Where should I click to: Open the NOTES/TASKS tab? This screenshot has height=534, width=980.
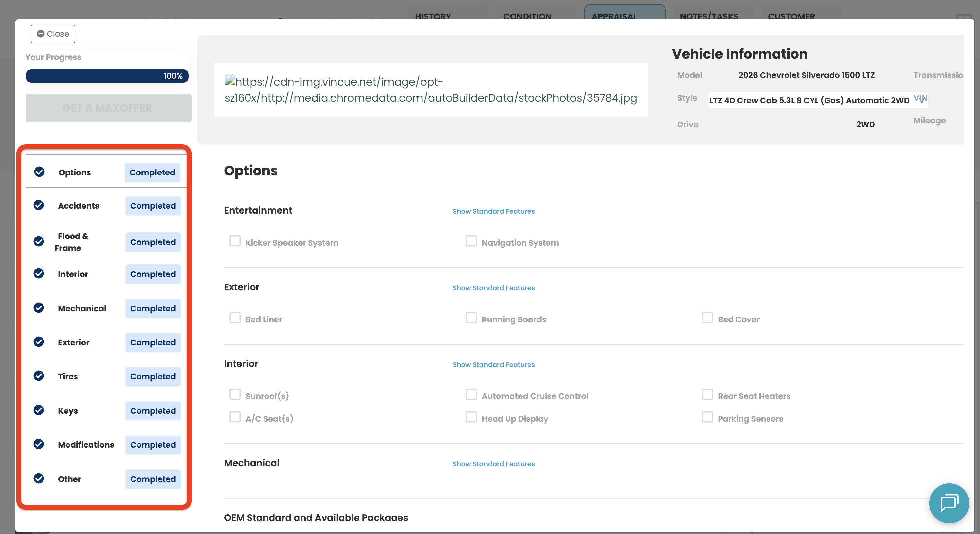tap(709, 15)
